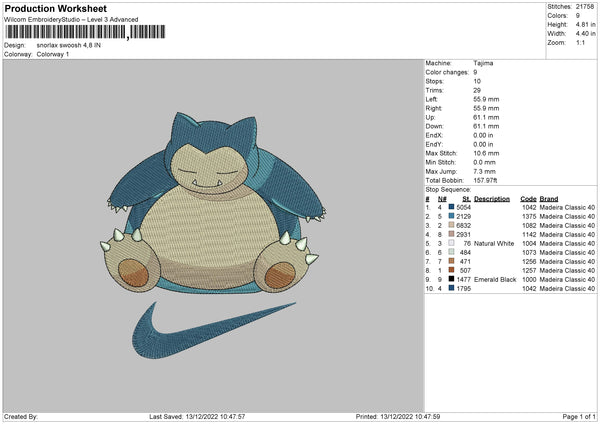Click the 'St.' column header
This screenshot has height=424, width=600.
tap(466, 199)
